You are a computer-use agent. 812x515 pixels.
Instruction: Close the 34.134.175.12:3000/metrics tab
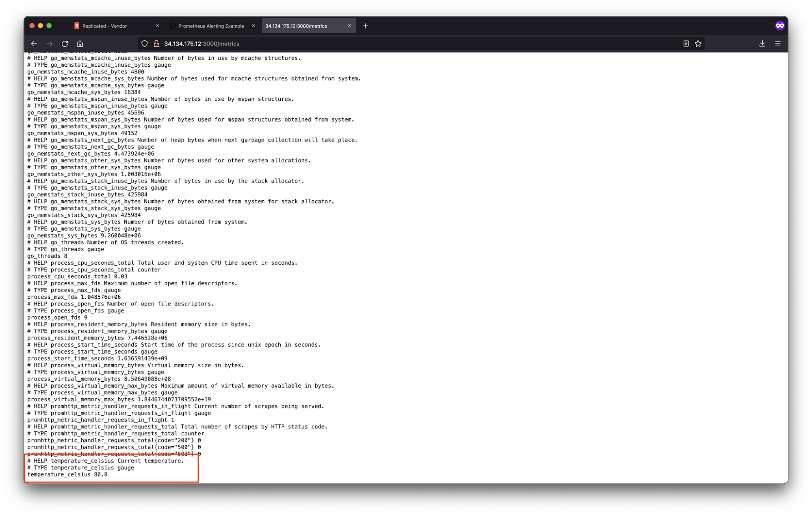point(349,26)
